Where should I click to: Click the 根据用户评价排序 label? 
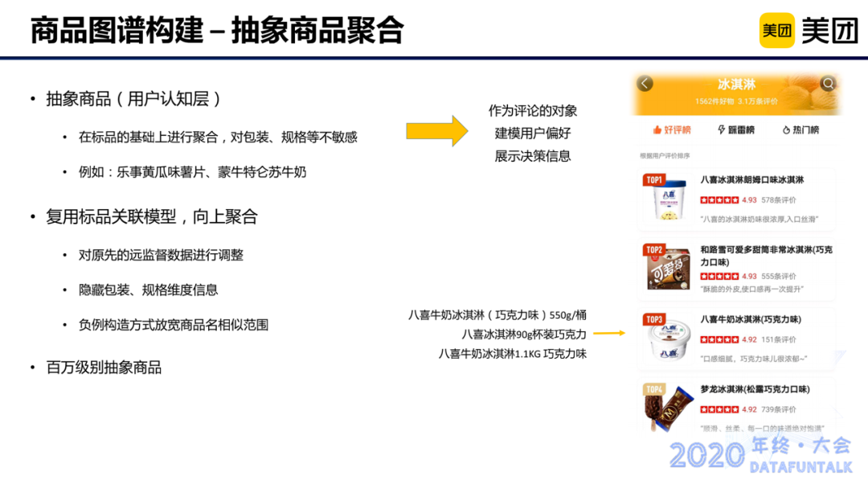(x=665, y=155)
